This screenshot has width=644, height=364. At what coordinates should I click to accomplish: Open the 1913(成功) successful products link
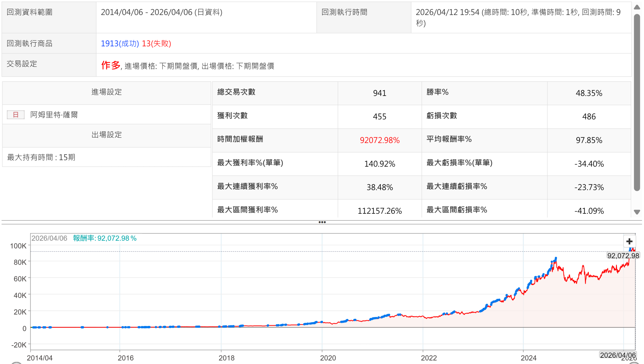(120, 44)
